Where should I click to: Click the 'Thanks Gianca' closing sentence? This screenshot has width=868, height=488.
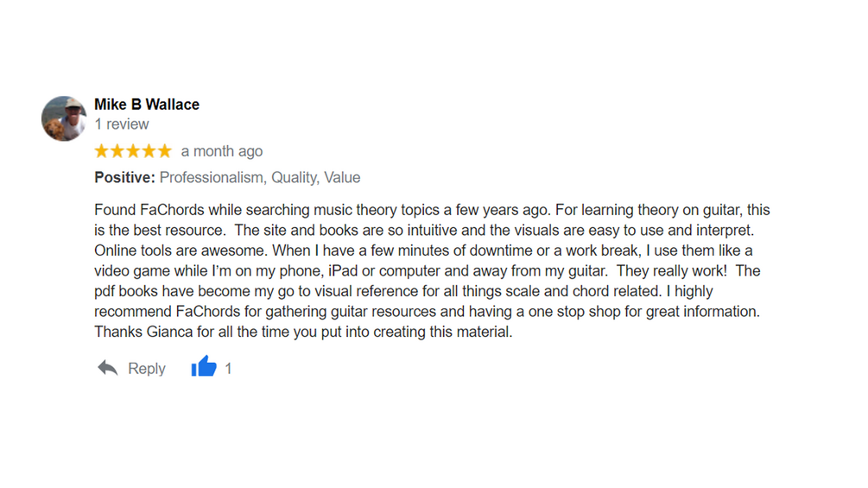(303, 332)
